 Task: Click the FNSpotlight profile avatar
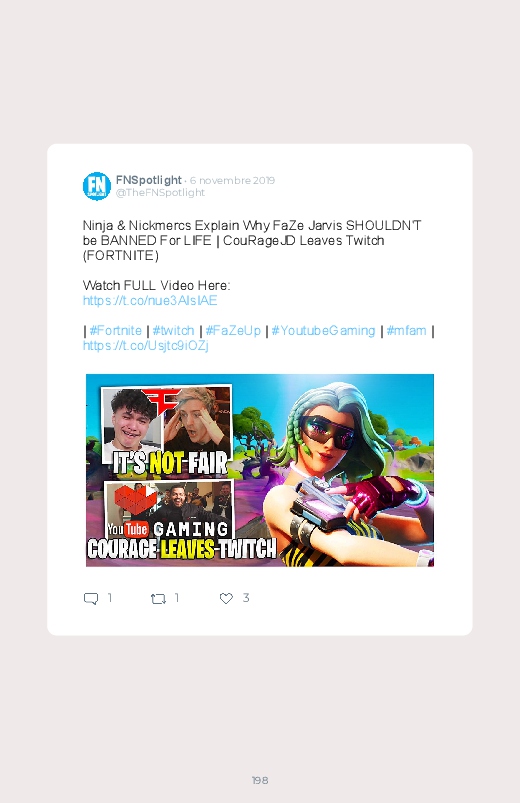click(x=97, y=186)
